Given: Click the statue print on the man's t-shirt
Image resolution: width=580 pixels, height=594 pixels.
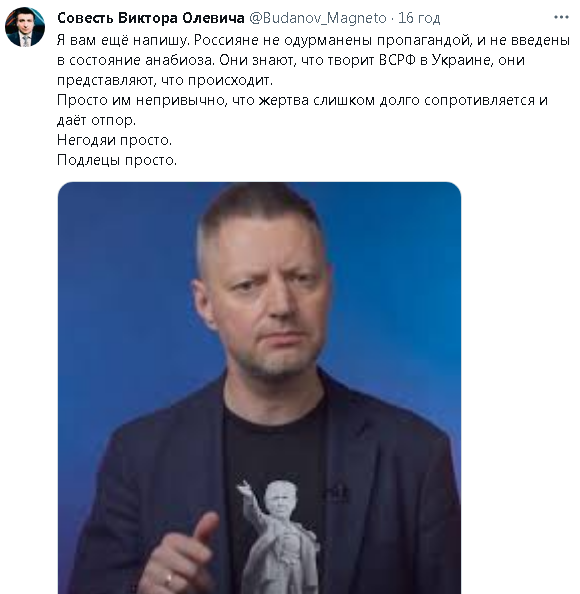Looking at the screenshot, I should [278, 536].
